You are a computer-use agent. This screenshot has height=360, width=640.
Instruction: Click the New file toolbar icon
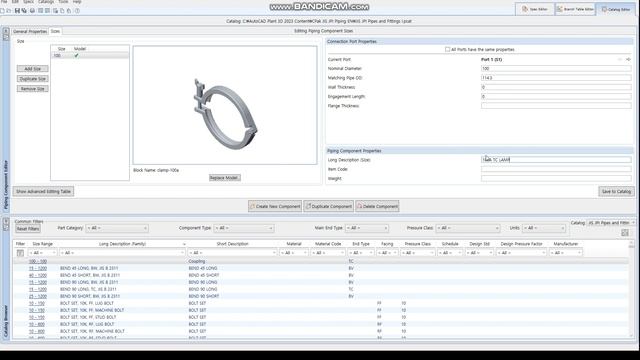coord(2,11)
